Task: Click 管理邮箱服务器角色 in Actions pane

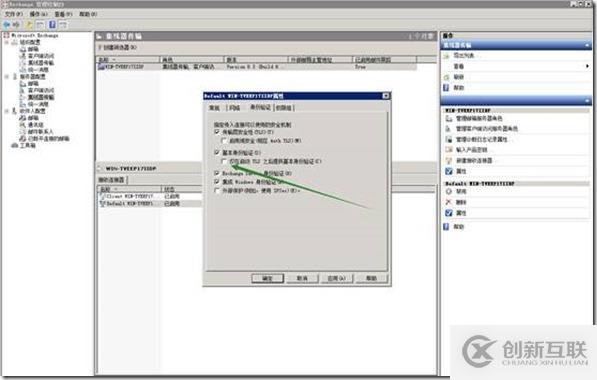Action: (x=479, y=118)
